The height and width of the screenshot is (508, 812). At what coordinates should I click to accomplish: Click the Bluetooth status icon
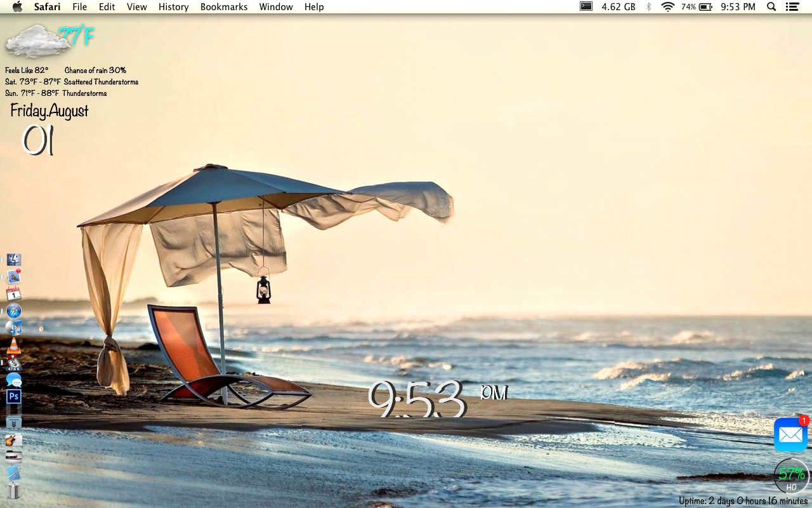click(648, 7)
